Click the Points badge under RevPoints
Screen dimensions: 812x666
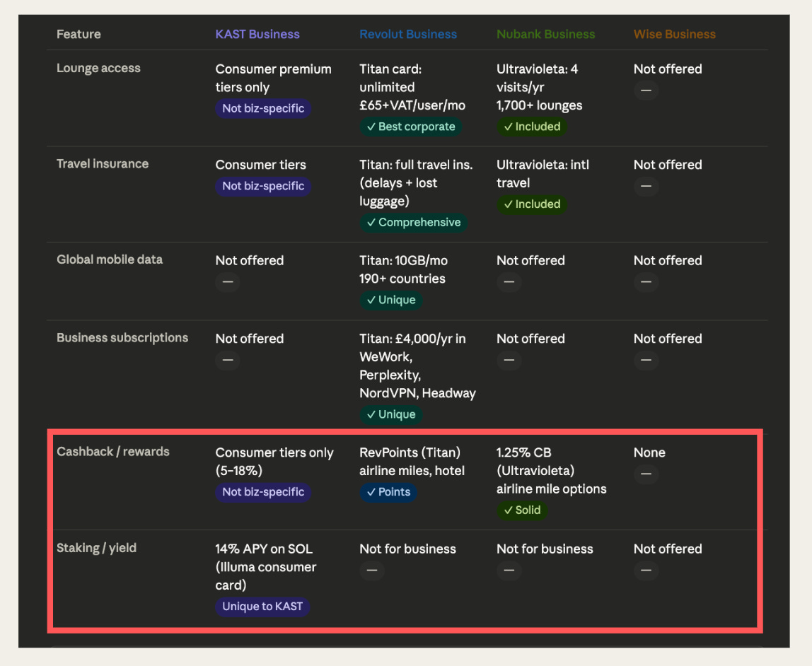(x=388, y=492)
